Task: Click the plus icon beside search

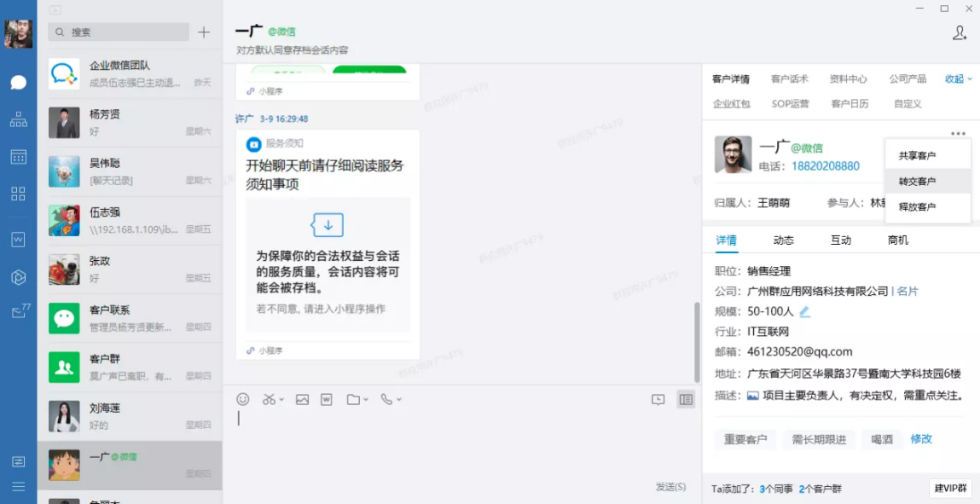Action: [204, 32]
